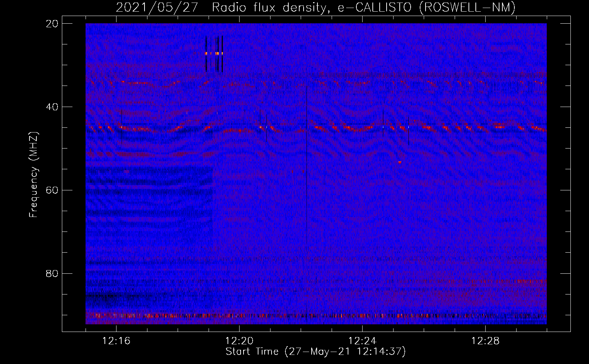Click the "Frequency (MHZ)" y-axis label
589x364 pixels.
point(33,175)
